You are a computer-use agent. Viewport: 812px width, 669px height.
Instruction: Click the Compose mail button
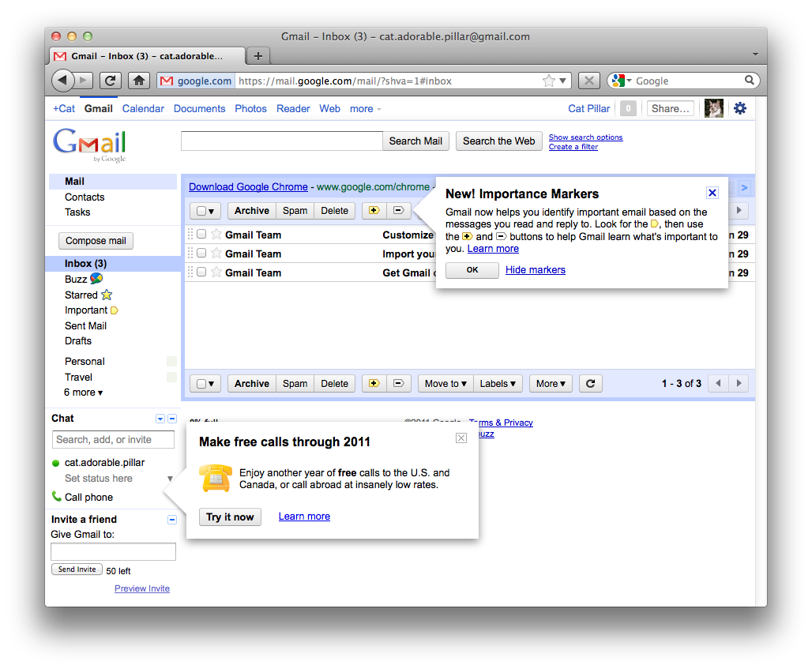[96, 241]
